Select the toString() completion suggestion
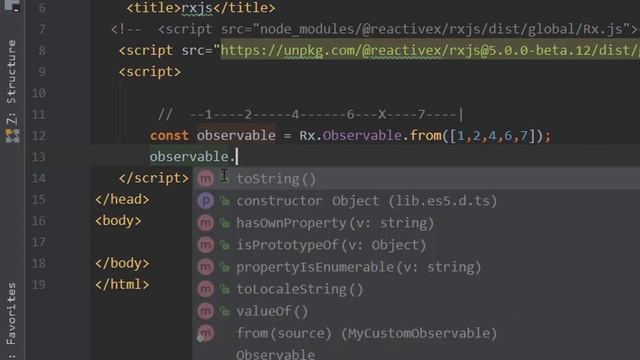Screen dimensions: 640x360 pyautogui.click(x=416, y=179)
